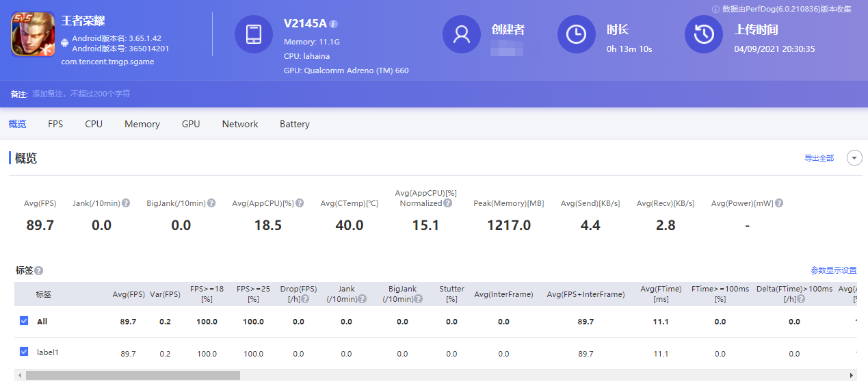
Task: Uncheck the label1 row checkbox
Action: [24, 352]
